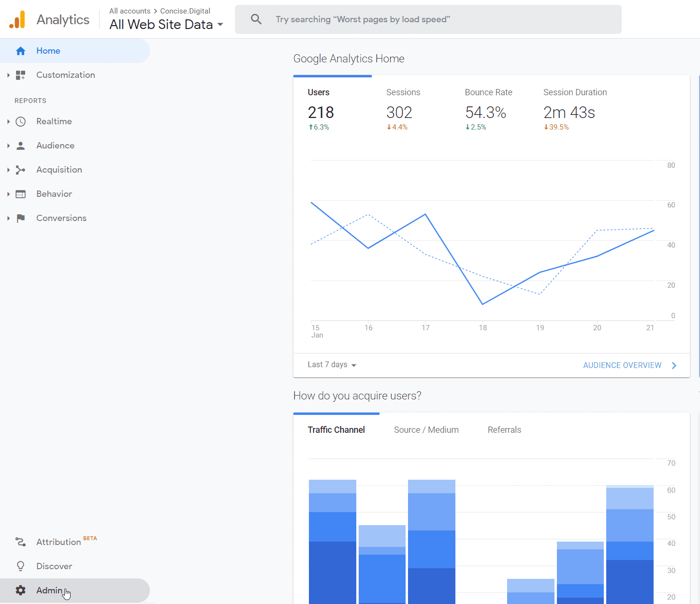
Task: Click the Realtime clock icon
Action: coord(20,121)
